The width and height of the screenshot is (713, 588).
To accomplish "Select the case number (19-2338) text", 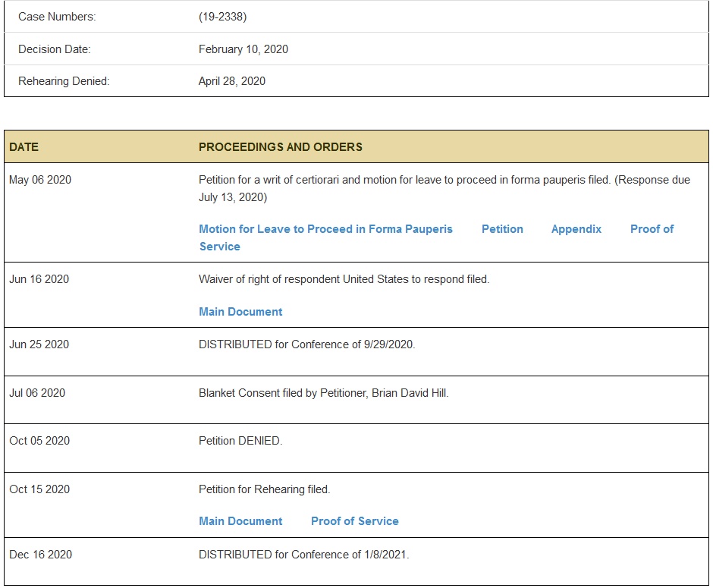I will point(223,17).
